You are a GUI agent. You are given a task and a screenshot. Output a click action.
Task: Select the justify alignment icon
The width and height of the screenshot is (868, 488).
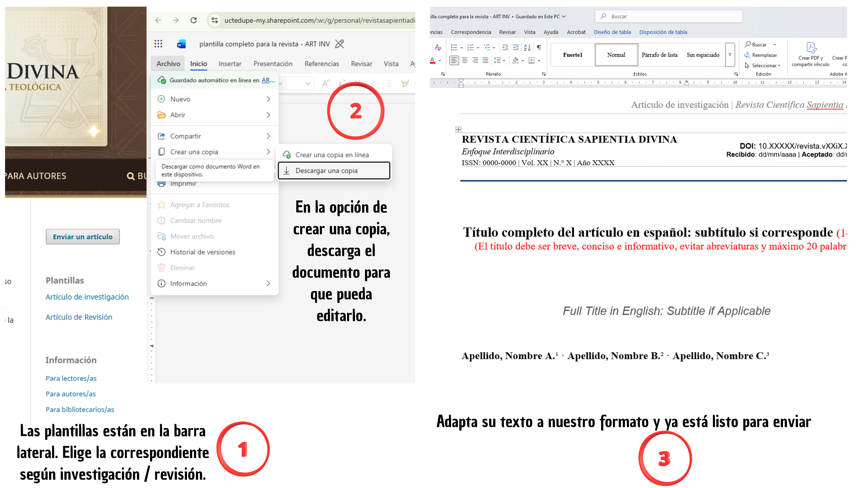point(485,60)
